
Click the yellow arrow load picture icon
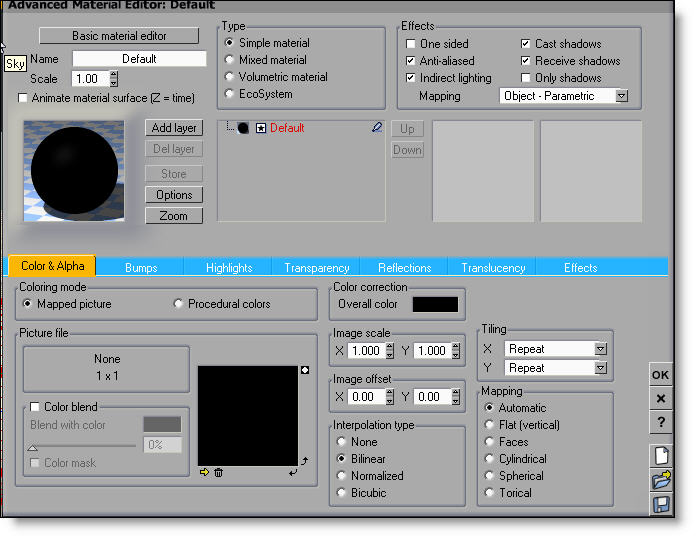(205, 472)
